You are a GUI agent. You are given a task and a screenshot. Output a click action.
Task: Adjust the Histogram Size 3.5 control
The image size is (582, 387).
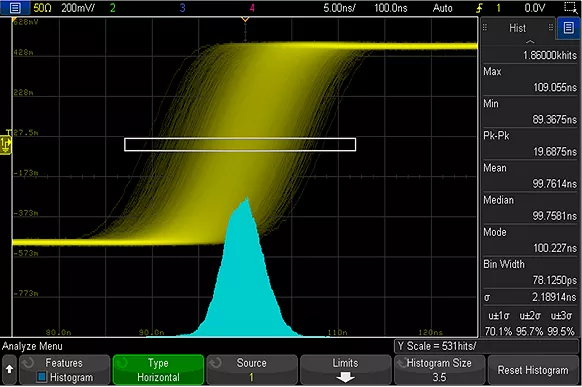point(439,370)
